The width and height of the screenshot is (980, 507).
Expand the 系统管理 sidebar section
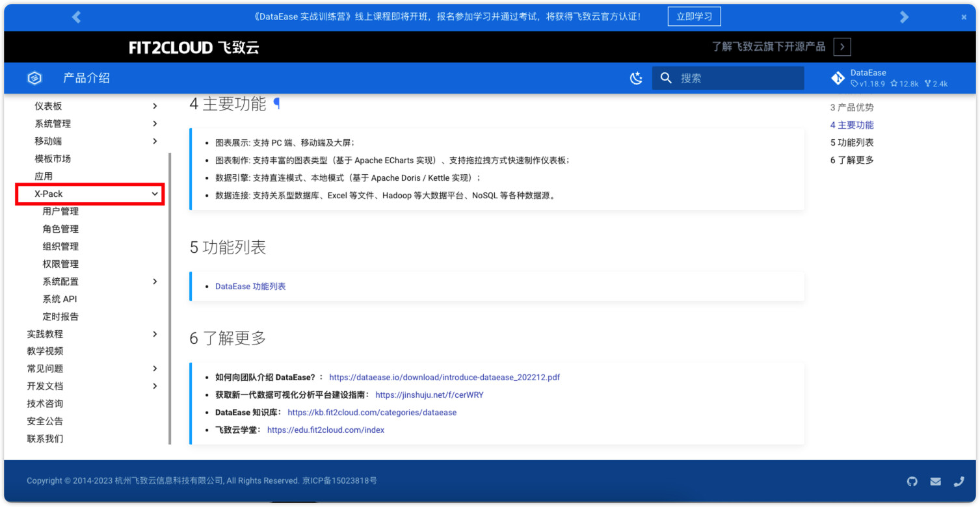(x=155, y=123)
